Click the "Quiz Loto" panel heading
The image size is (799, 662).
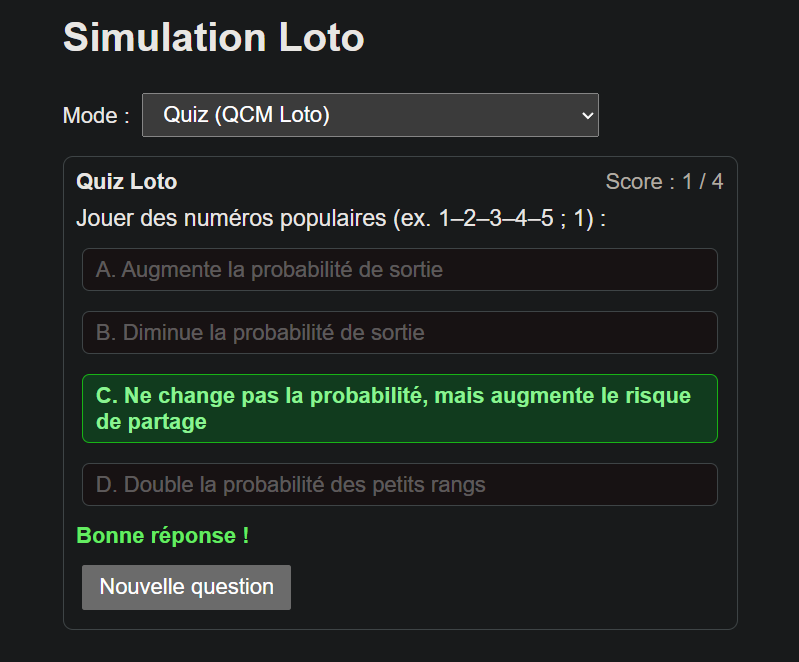point(127,182)
